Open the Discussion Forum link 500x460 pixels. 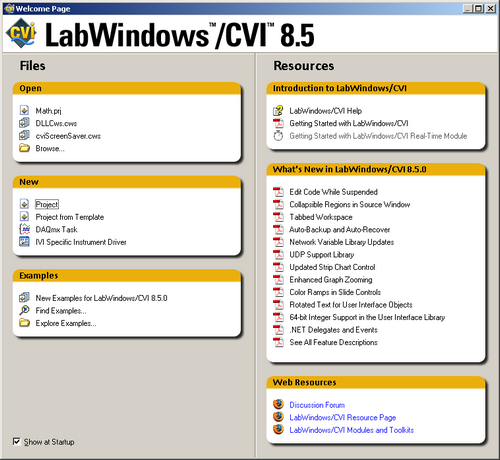317,405
